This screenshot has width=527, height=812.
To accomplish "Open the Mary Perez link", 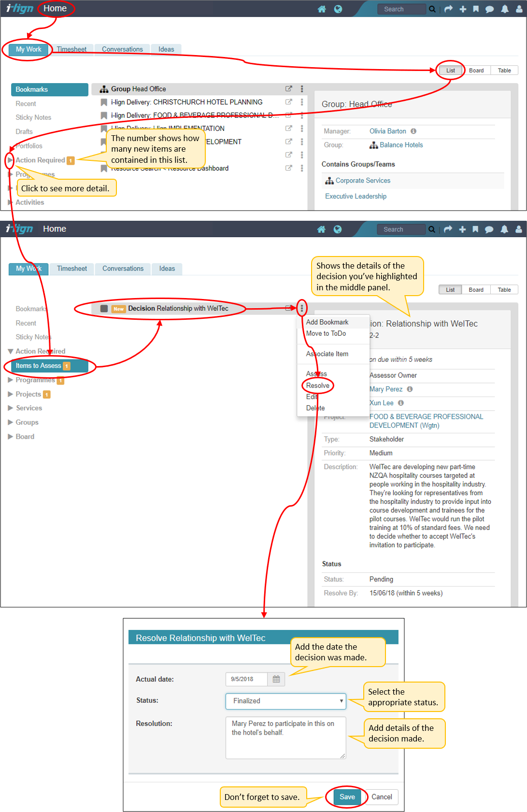I will (386, 389).
